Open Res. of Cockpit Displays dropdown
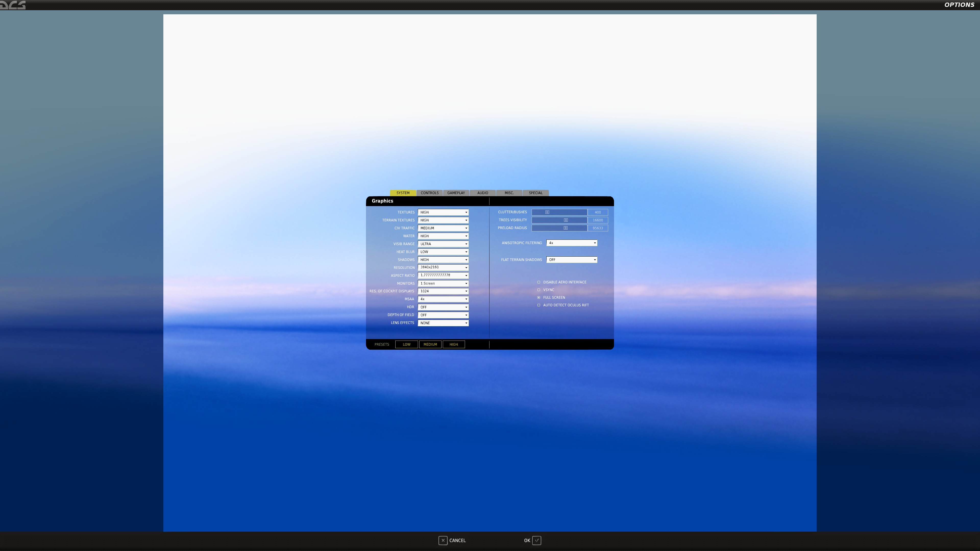The image size is (980, 551). pos(443,291)
